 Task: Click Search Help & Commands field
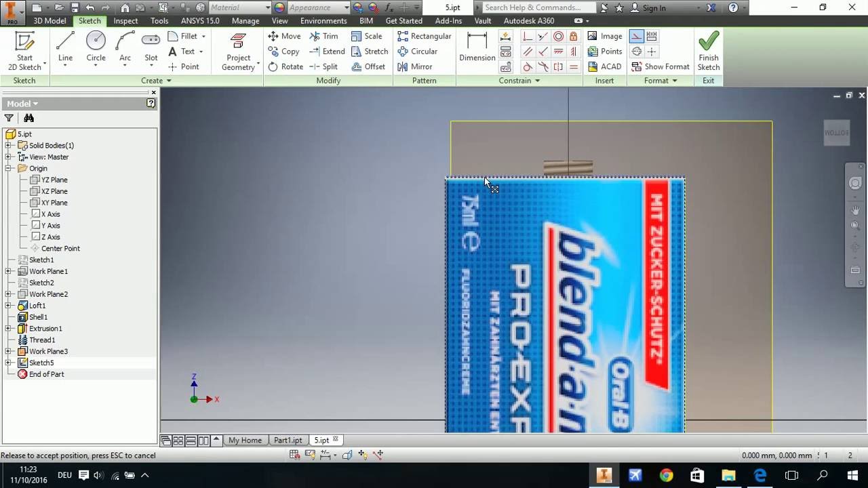(x=539, y=7)
